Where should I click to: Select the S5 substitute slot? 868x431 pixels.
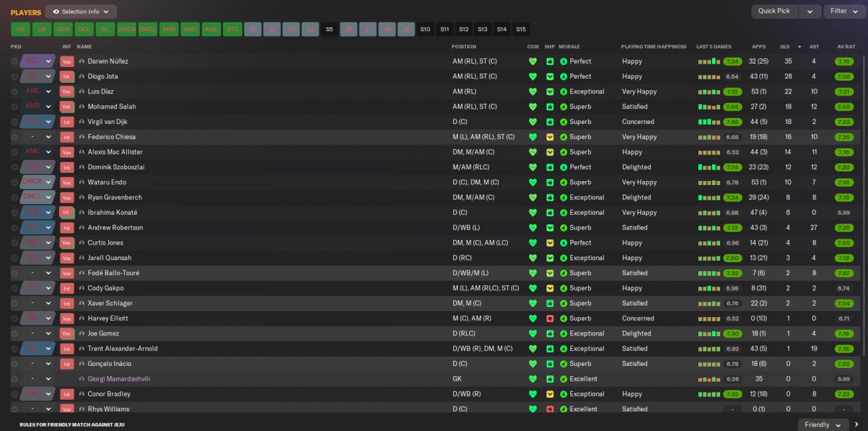tap(329, 29)
